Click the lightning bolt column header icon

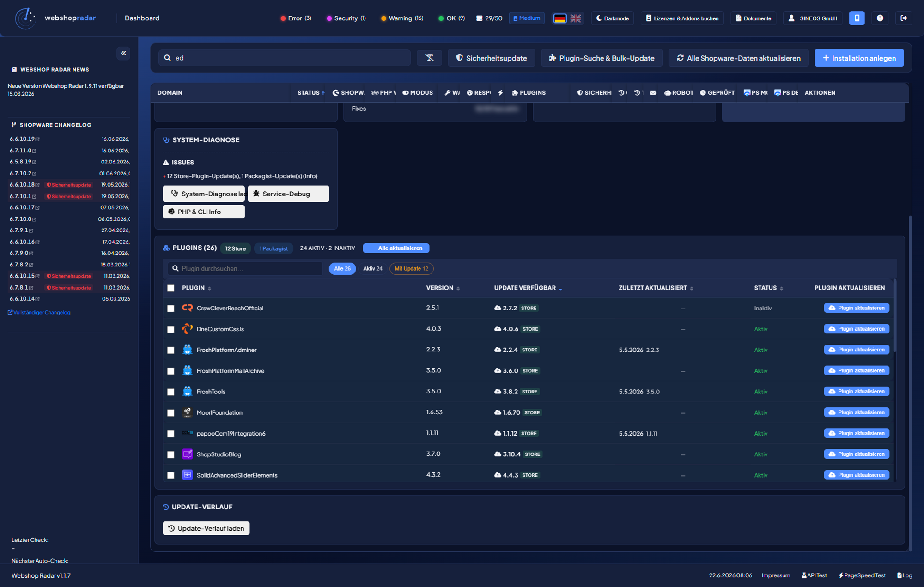(500, 93)
